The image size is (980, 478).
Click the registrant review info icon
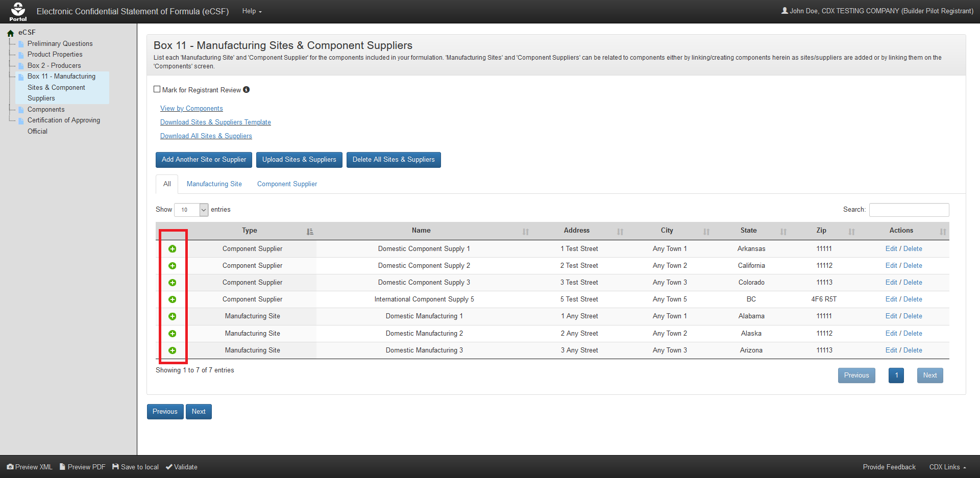pos(247,90)
